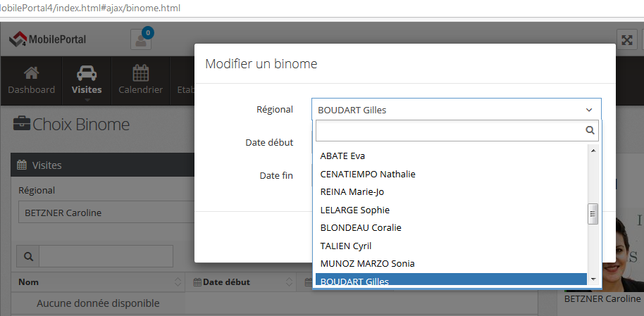This screenshot has height=316, width=644.
Task: Click the search icon above table
Action: click(29, 256)
